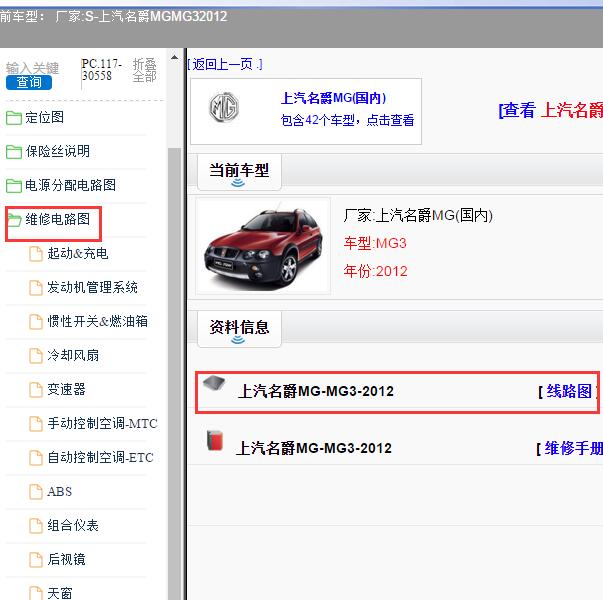This screenshot has height=600, width=603.
Task: Open the 惯性开关&燃油箱 entry
Action: [98, 321]
